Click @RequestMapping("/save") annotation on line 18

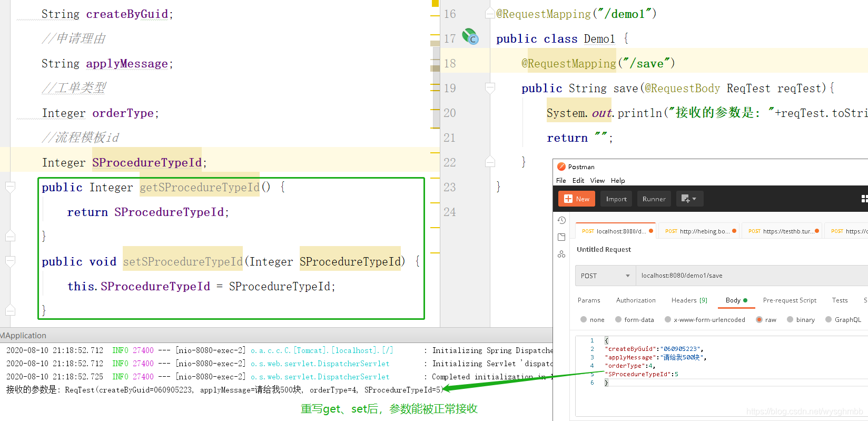coord(598,63)
